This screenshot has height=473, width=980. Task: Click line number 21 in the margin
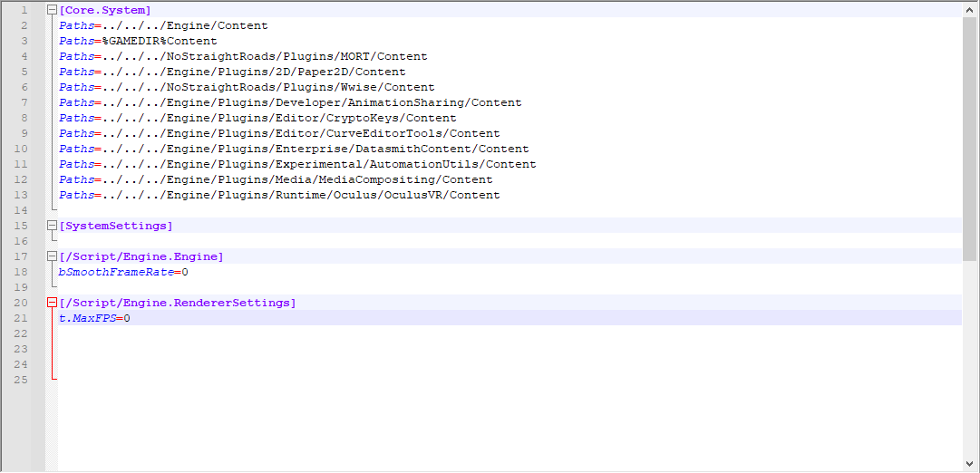click(x=22, y=318)
